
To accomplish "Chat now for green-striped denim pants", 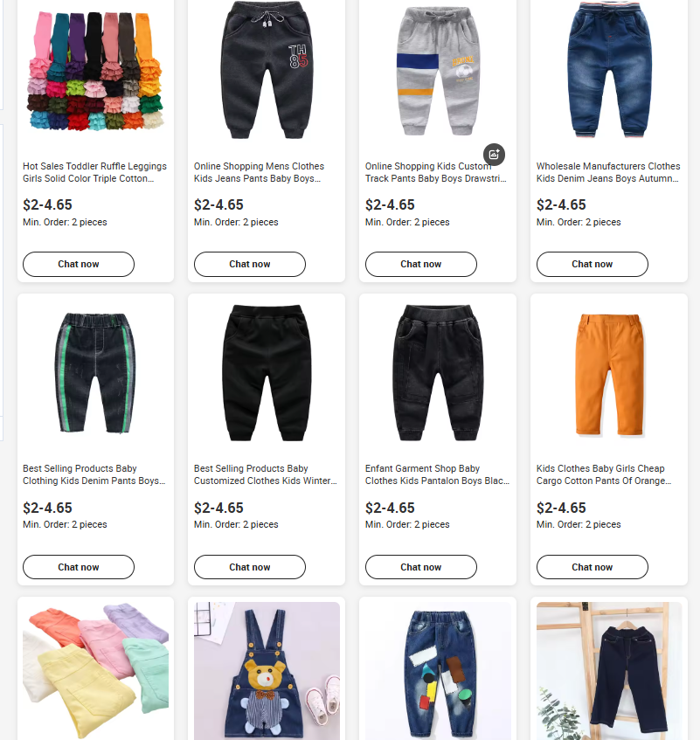I will tap(79, 567).
